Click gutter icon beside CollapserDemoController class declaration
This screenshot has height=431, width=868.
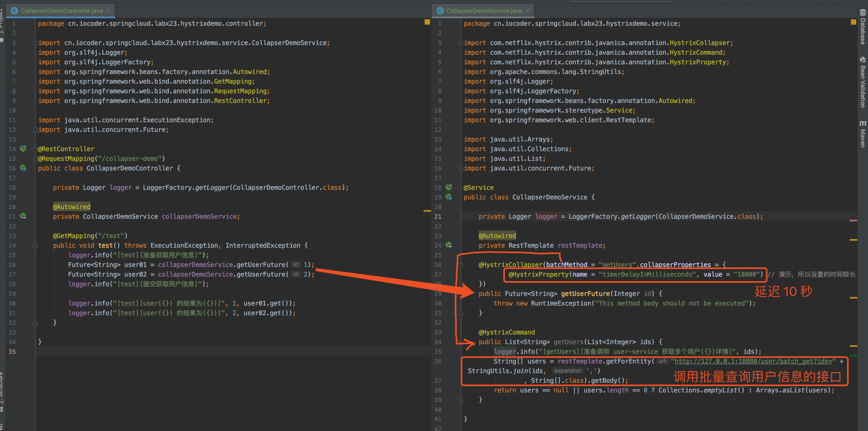[23, 168]
